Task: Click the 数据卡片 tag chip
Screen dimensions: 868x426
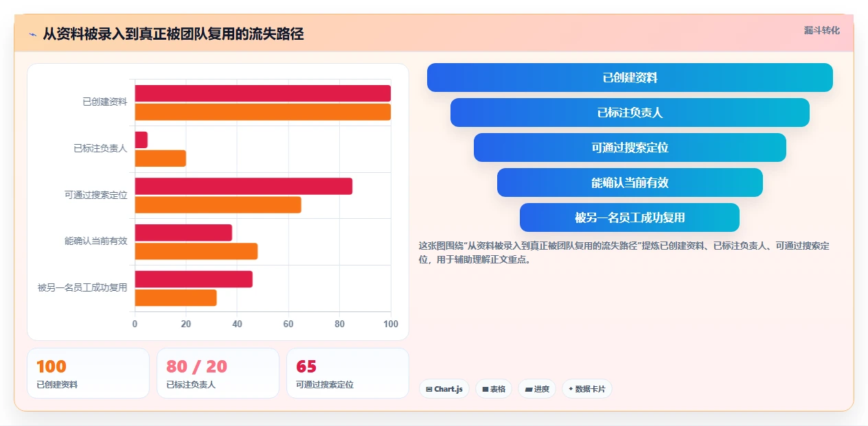Action: click(586, 389)
